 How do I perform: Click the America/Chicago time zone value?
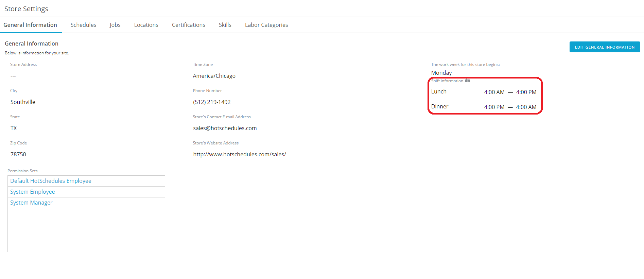(214, 76)
